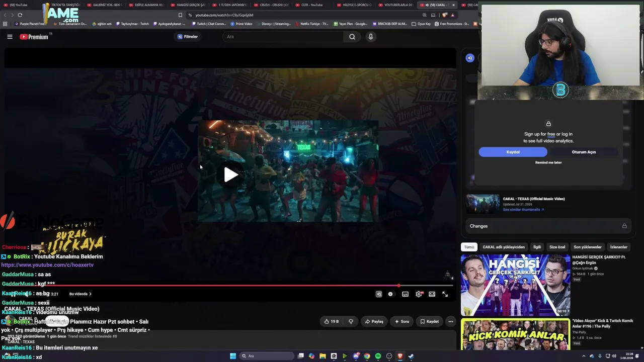Toggle subtitles on the video player
Viewport: 644px width, 362px height.
point(405,294)
